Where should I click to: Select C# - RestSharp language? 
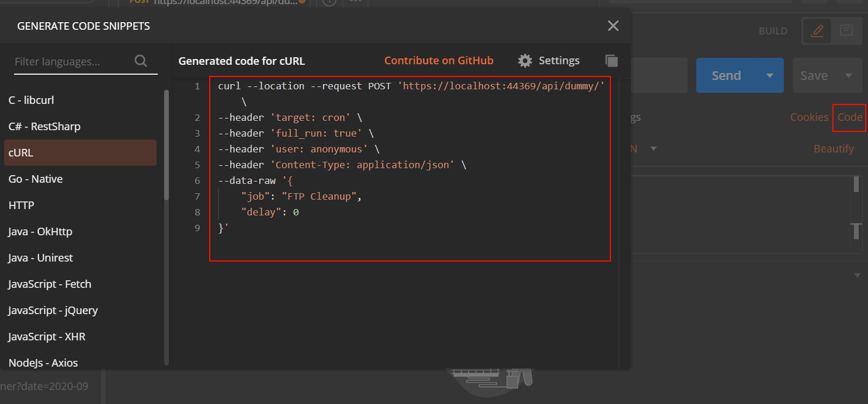coord(80,127)
